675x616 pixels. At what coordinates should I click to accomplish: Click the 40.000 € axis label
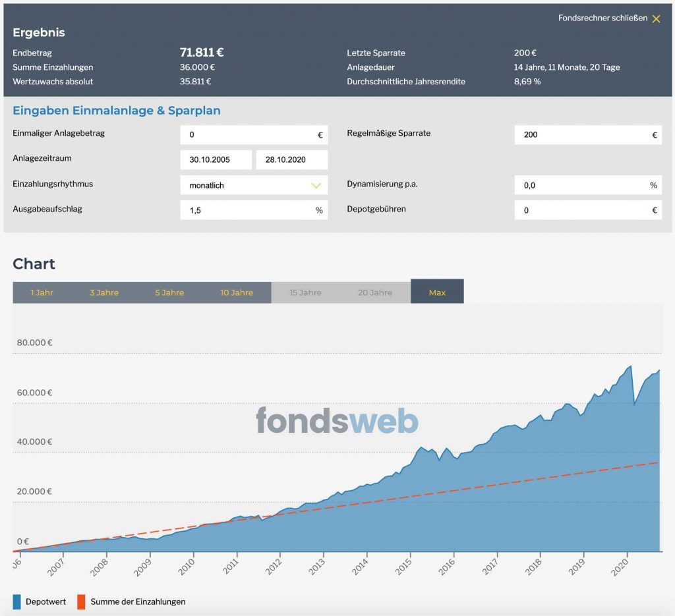click(34, 442)
